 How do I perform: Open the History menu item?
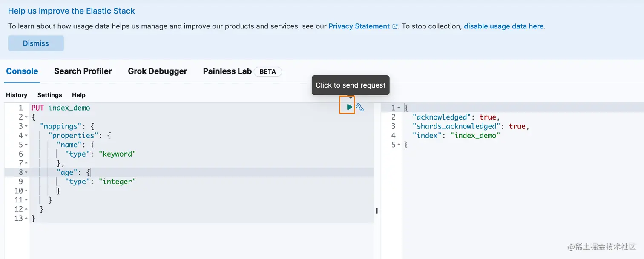tap(17, 95)
